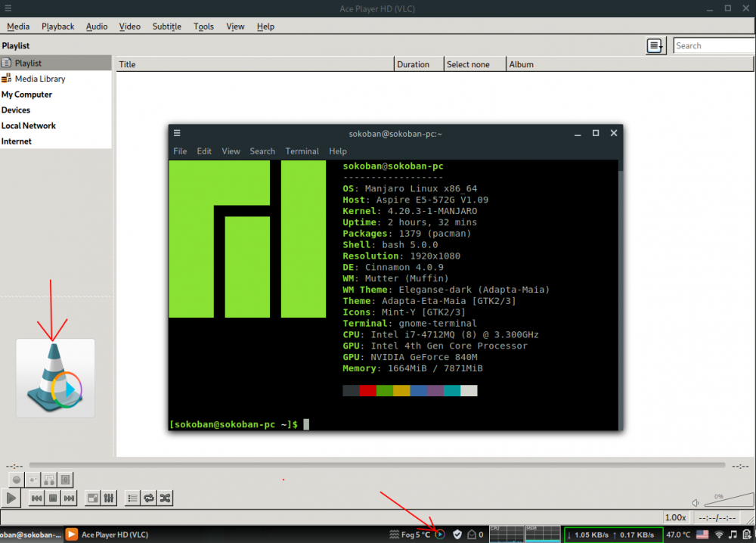The image size is (756, 543).
Task: Open the Help menu in Ace Player
Action: point(265,26)
